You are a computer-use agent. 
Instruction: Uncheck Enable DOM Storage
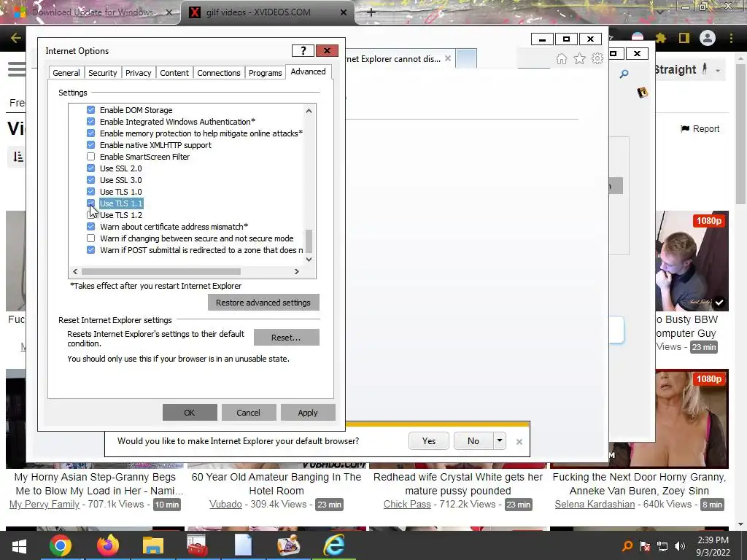91,110
